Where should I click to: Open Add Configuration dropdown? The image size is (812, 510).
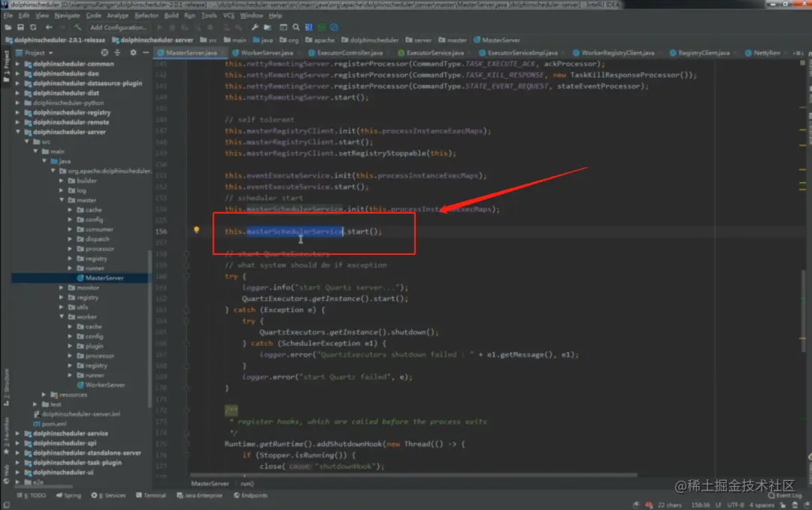(x=117, y=27)
